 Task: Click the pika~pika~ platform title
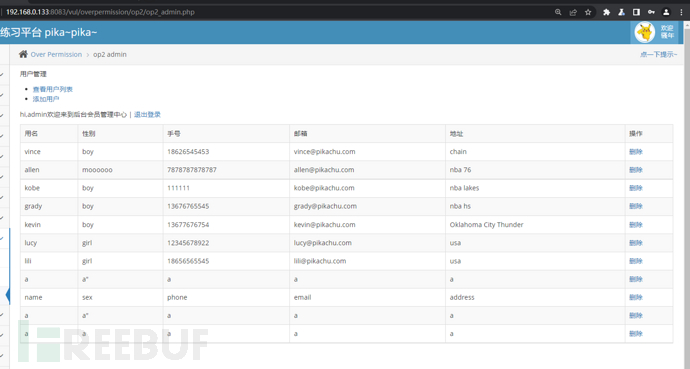click(49, 32)
